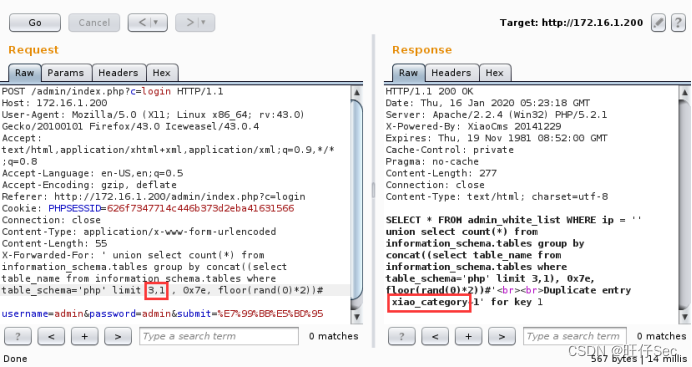Click the response scrollbar down arrow

point(684,316)
